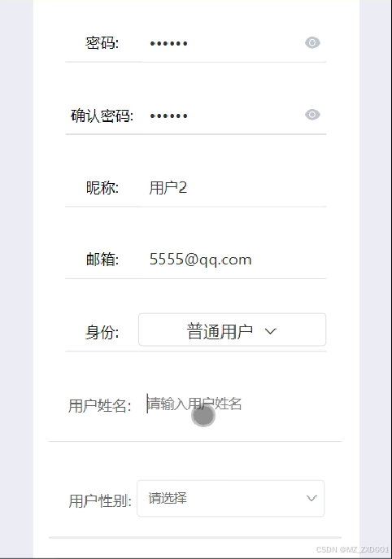Click the chevron arrow in 用户性别 selector
The width and height of the screenshot is (392, 559).
click(311, 499)
